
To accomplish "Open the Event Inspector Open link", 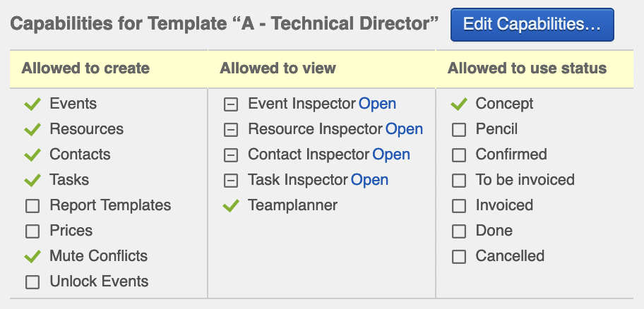I will [x=377, y=104].
